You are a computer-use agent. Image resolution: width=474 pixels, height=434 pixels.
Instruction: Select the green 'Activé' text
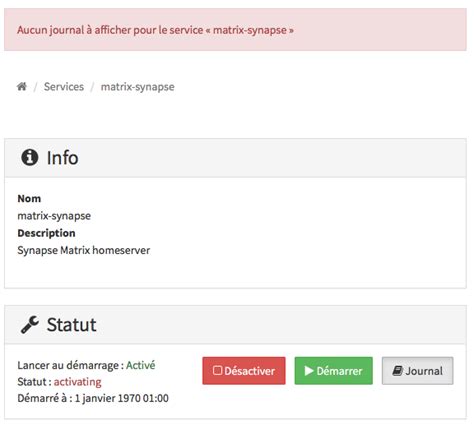coord(140,365)
